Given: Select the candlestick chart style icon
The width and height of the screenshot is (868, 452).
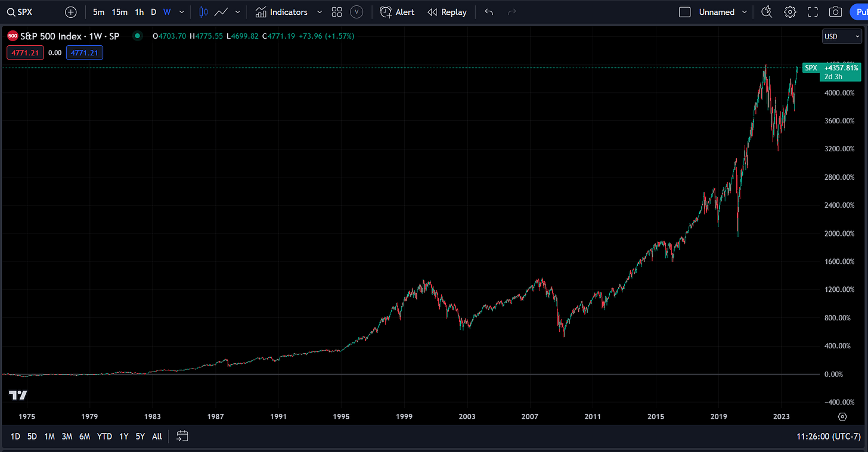Looking at the screenshot, I should point(203,12).
